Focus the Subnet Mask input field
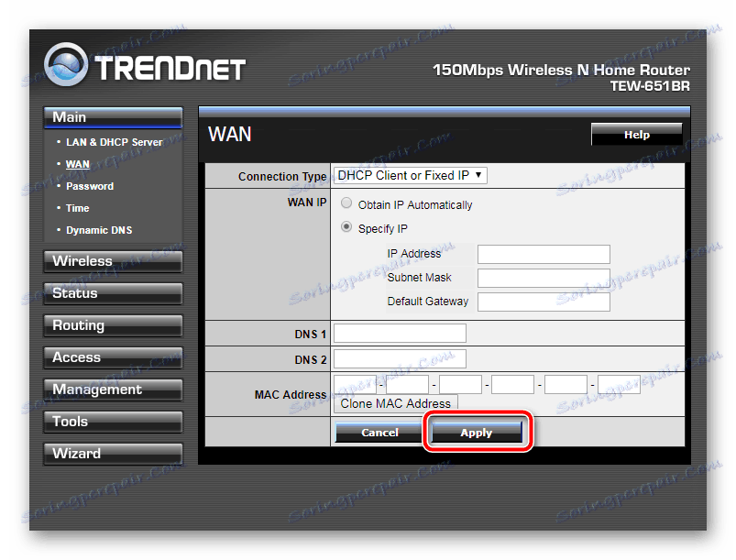 coord(544,278)
